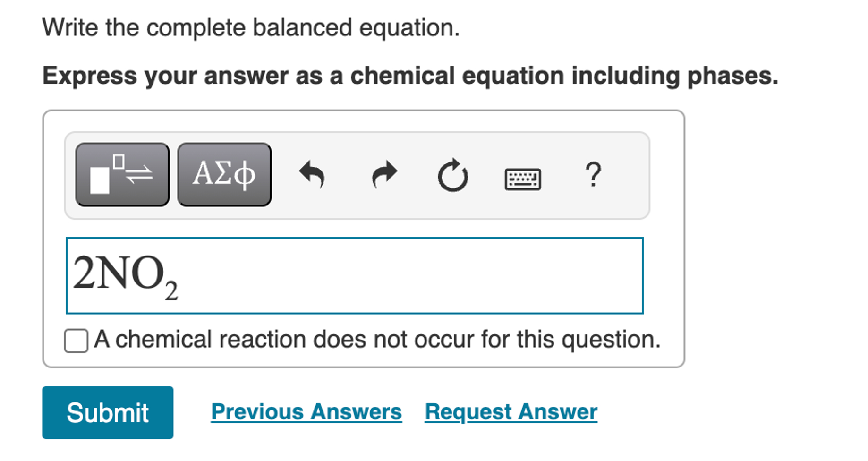Enable 'A chemical reaction does not occur'
Image resolution: width=868 pixels, height=461 pixels.
click(76, 340)
